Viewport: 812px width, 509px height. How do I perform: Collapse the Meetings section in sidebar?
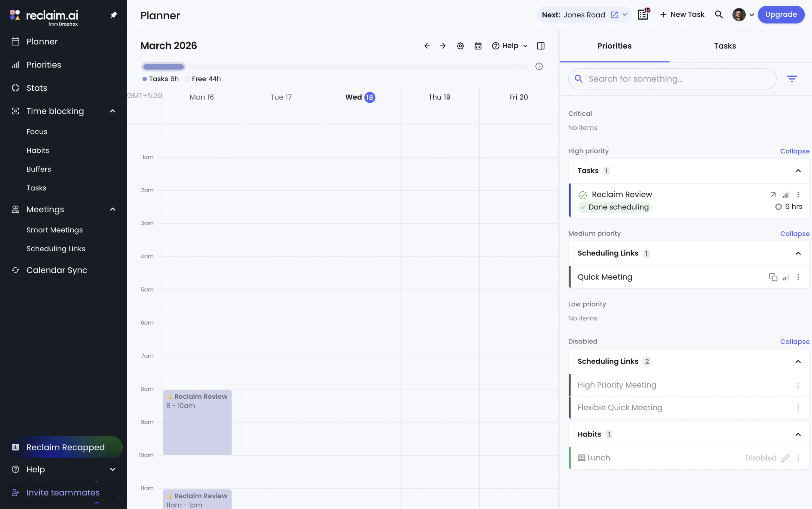pyautogui.click(x=113, y=209)
